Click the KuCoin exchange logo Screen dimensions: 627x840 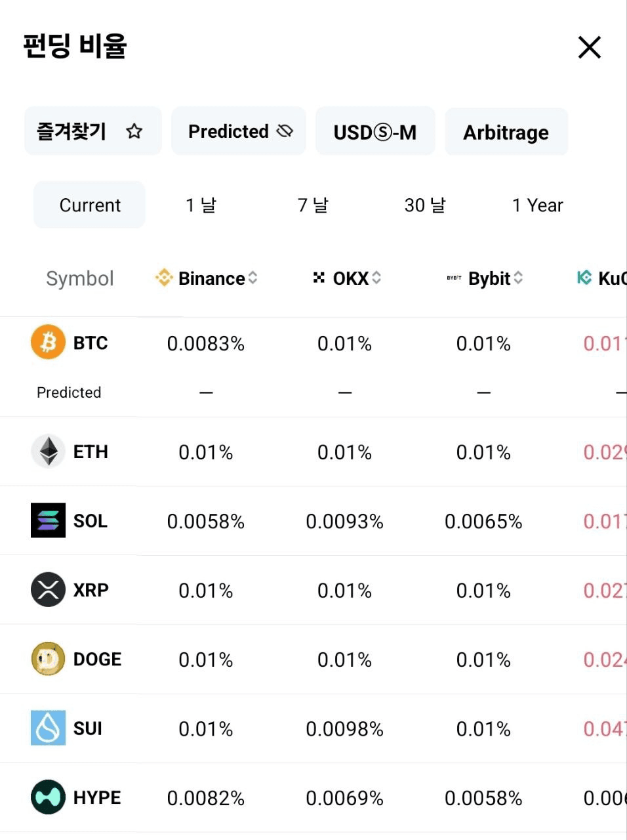[x=584, y=278]
